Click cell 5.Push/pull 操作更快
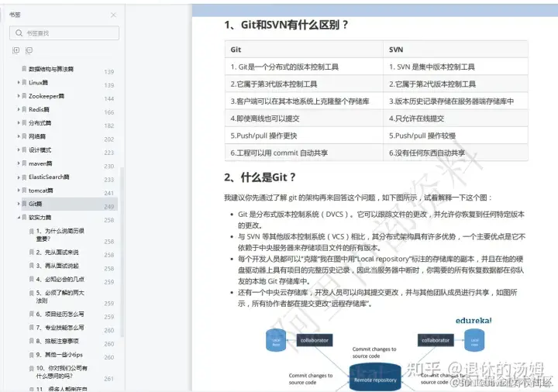This screenshot has width=558, height=392. click(304, 136)
